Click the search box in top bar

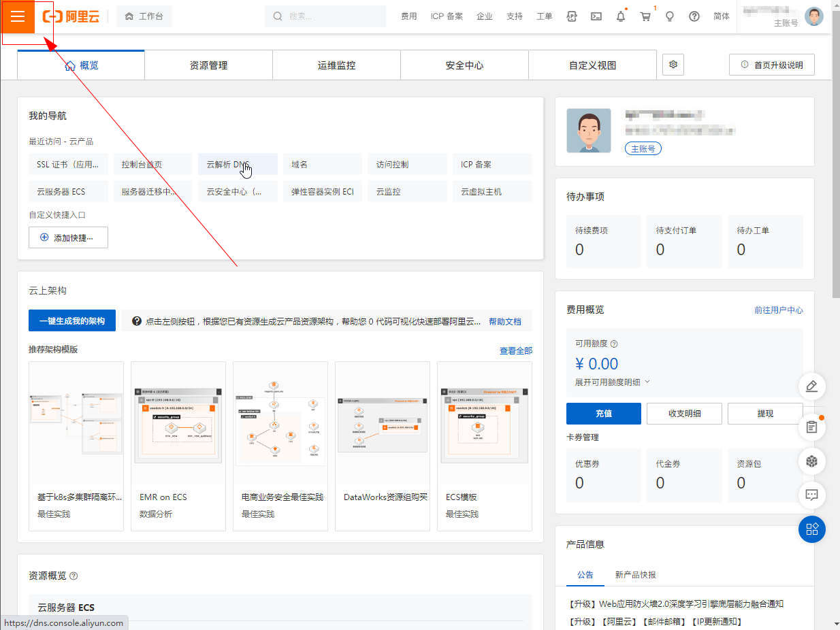pos(325,16)
